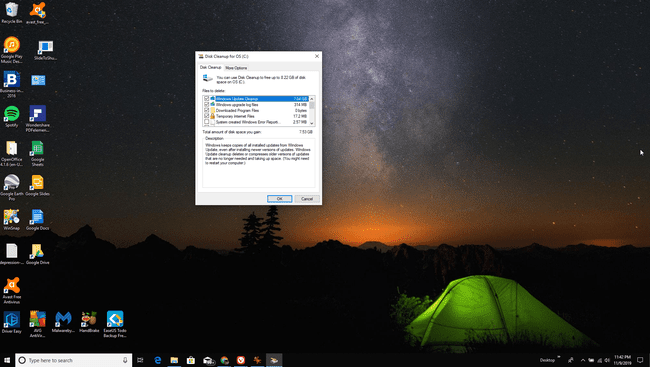
Task: Click OK in Disk Cleanup dialog
Action: (x=279, y=199)
